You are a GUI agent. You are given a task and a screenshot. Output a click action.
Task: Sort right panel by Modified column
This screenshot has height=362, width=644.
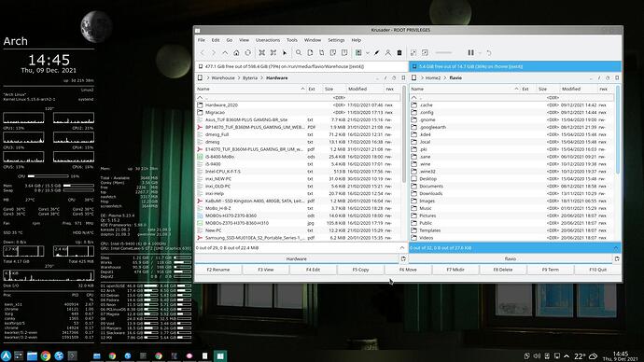(x=579, y=89)
